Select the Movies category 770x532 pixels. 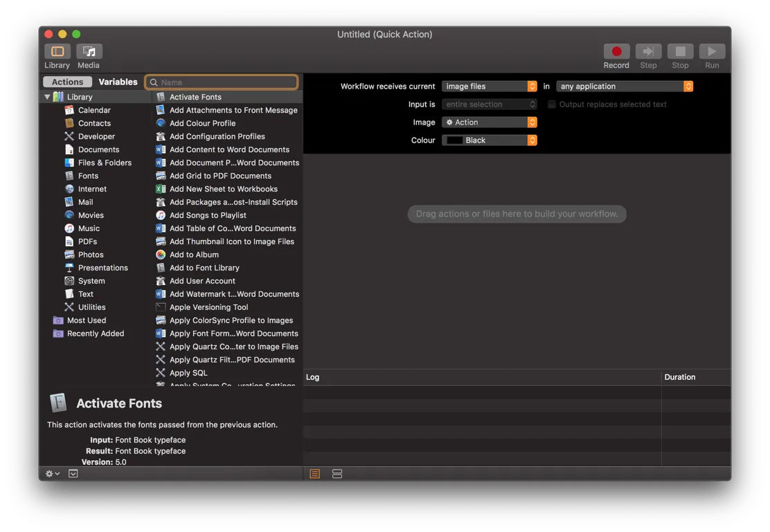coord(90,215)
